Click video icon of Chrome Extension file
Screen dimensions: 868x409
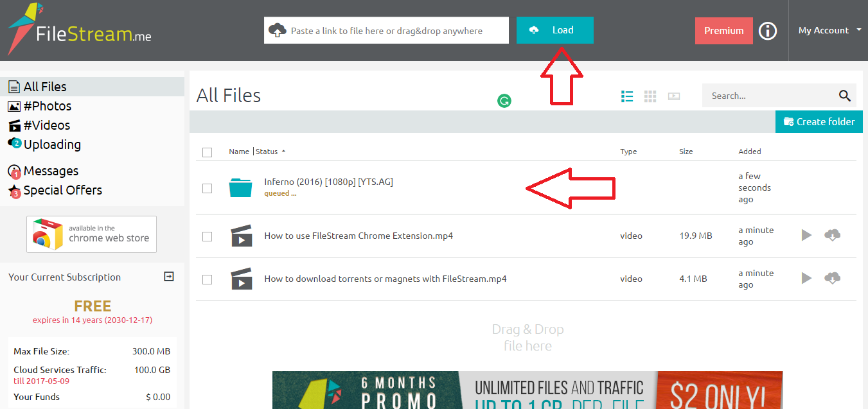241,236
